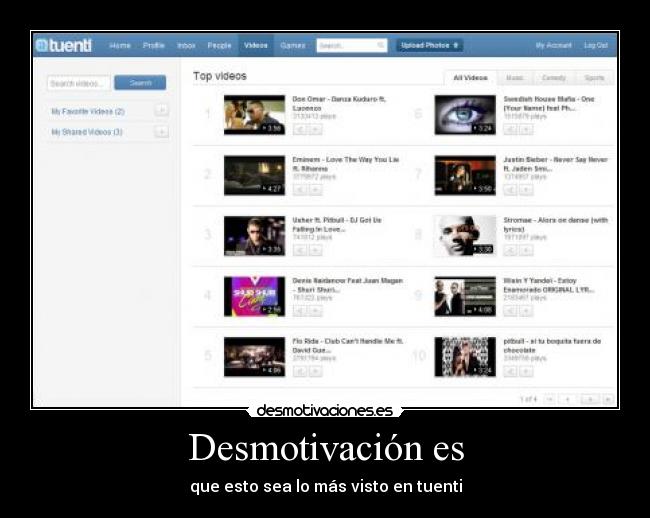This screenshot has height=518, width=650.
Task: Play Don Omar Danza Kuduro thumbnail
Action: 255,115
